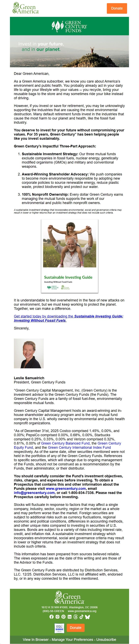139x644 pixels.
Task: Open the Bluesky butterfly icon in footer
Action: coord(88,617)
